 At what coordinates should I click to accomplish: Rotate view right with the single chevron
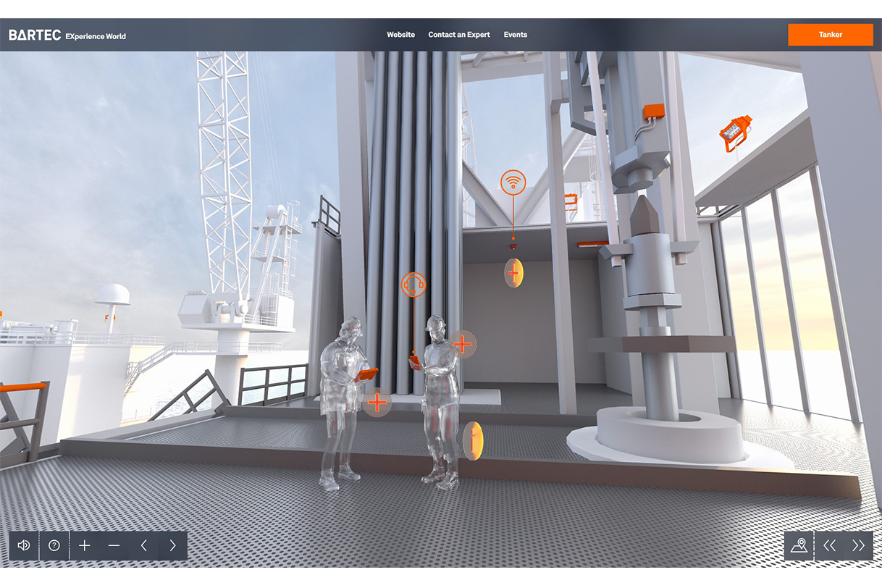172,545
